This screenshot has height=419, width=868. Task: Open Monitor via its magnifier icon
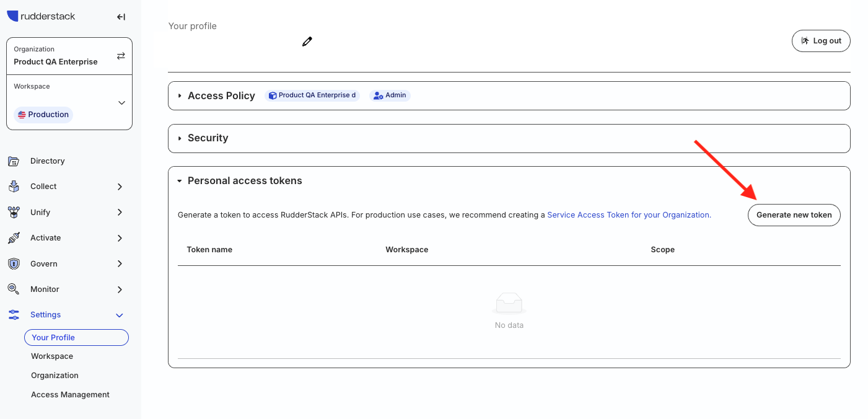click(14, 289)
